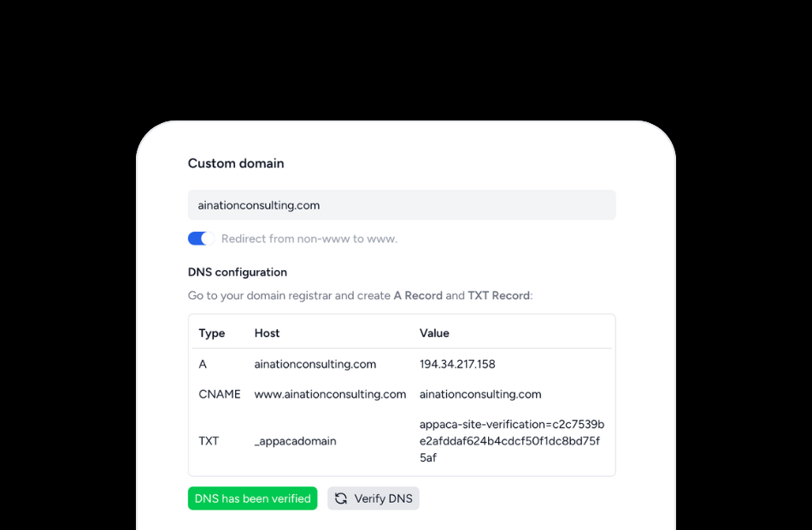
Task: Select the A record type label
Action: (x=203, y=363)
